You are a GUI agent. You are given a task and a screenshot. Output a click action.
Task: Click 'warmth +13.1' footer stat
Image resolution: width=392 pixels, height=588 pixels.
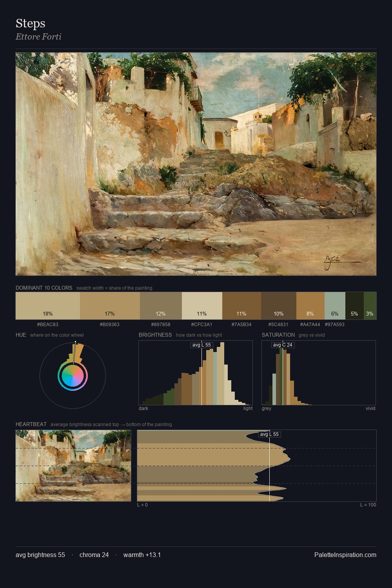click(142, 555)
